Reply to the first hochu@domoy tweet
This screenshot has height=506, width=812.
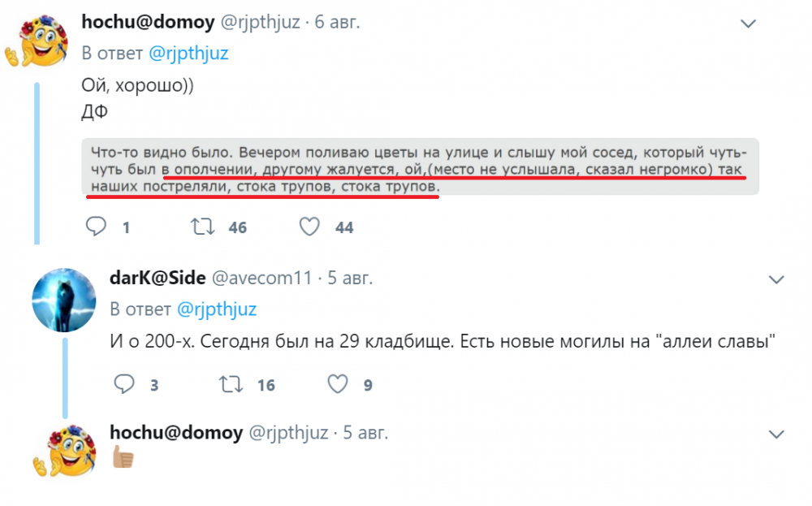click(x=97, y=227)
